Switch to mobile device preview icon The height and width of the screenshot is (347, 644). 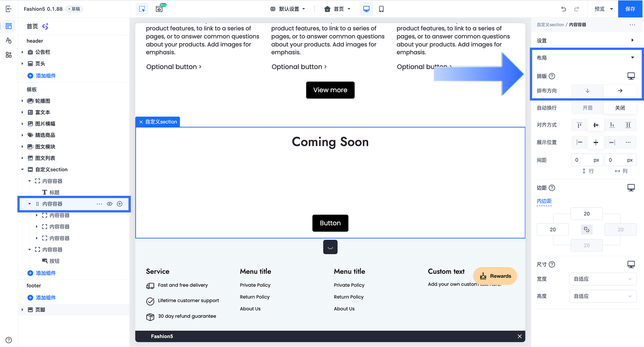click(381, 9)
